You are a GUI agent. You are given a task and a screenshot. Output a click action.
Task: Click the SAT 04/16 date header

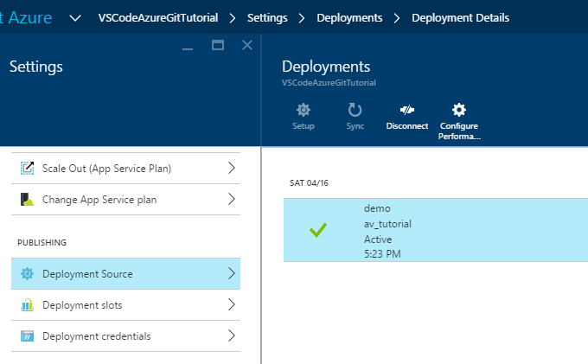click(309, 183)
